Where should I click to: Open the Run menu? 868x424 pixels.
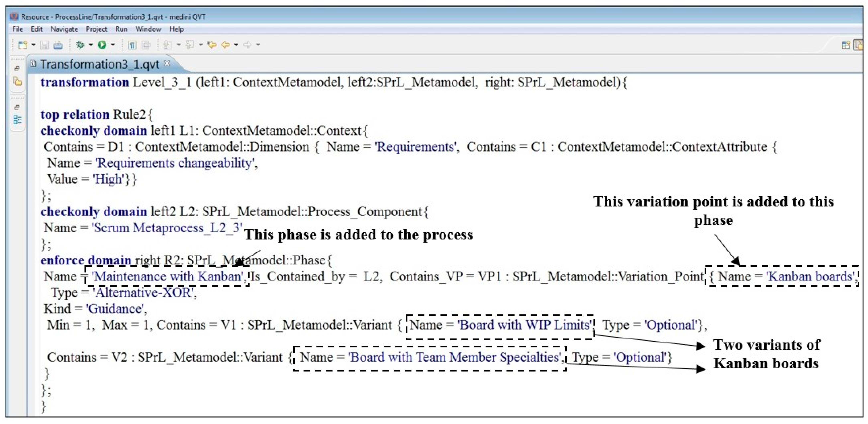coord(121,29)
